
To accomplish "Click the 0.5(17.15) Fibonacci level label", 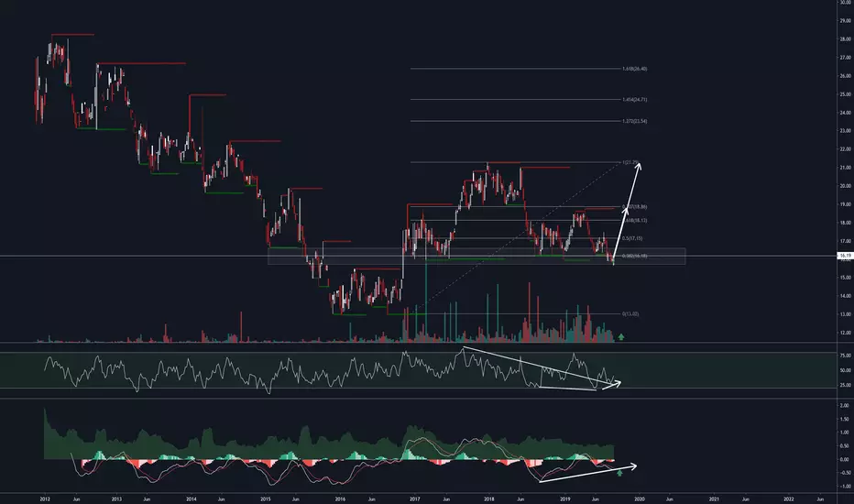I will pos(632,238).
